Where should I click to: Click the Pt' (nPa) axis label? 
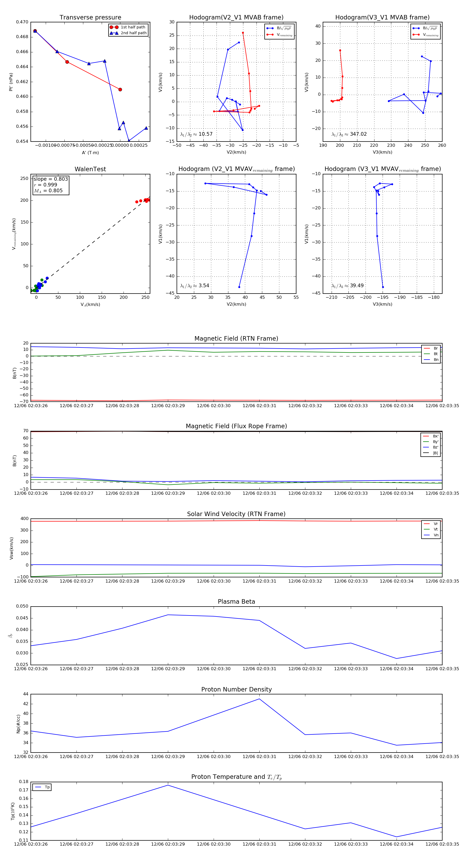point(11,82)
